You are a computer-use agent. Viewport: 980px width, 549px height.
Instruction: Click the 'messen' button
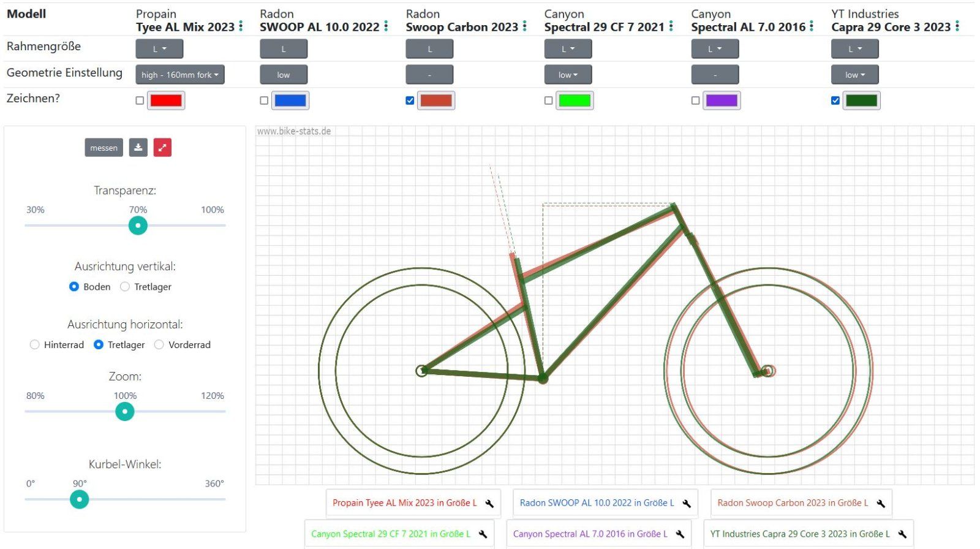coord(104,148)
